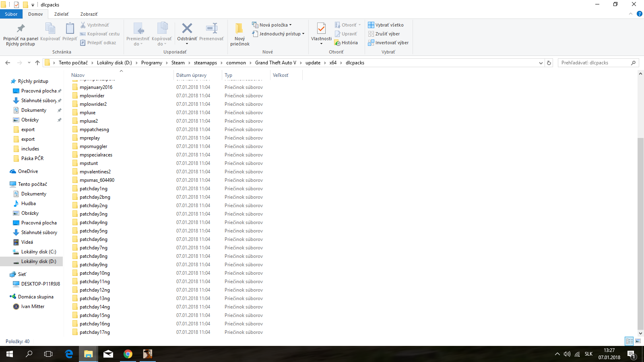Click Zrušiť výber in ribbon

(x=384, y=34)
